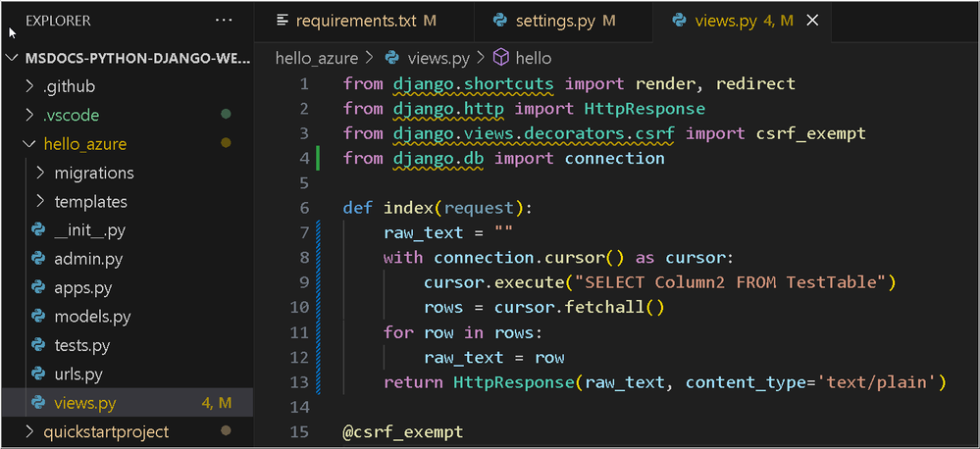Expand the .github folder

click(x=28, y=87)
